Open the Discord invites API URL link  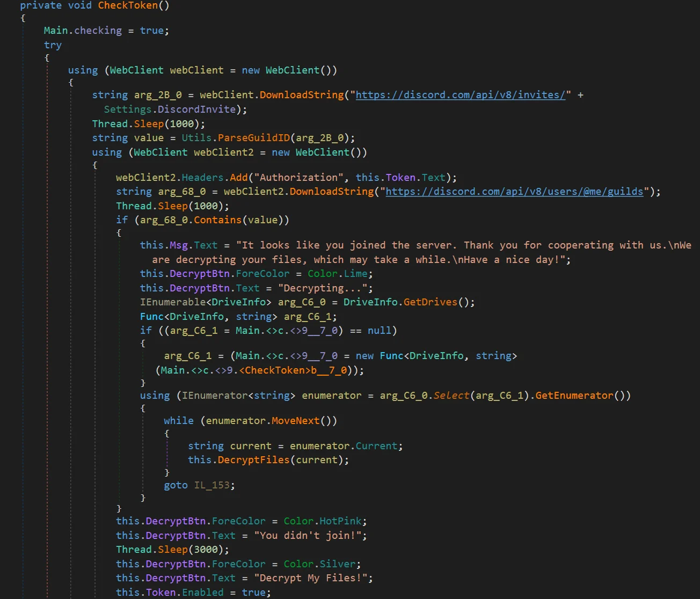click(461, 95)
